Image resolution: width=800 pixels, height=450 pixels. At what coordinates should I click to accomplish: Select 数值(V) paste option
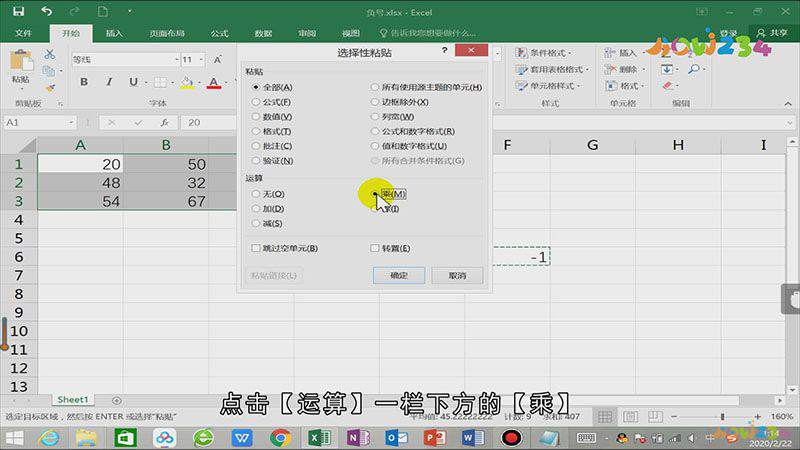pyautogui.click(x=272, y=117)
